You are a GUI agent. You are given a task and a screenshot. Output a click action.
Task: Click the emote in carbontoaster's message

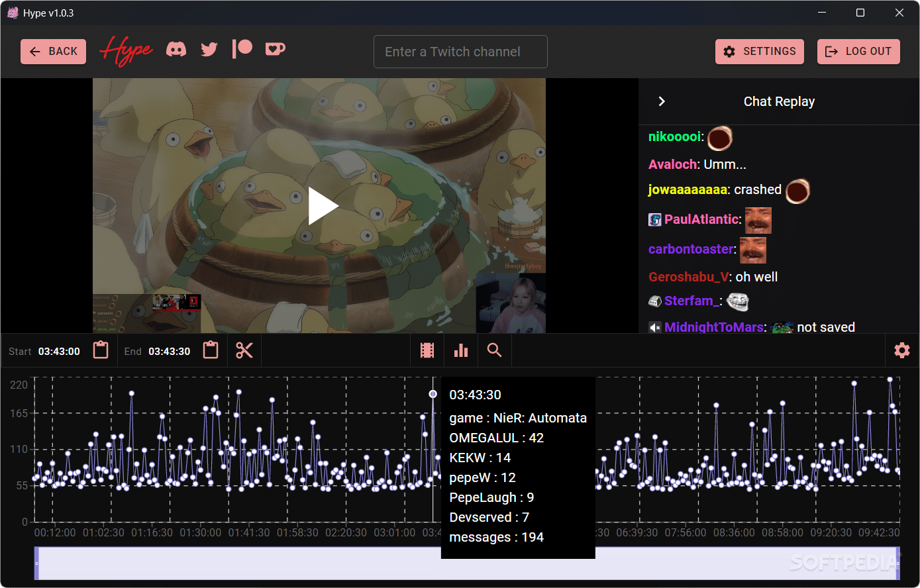pos(752,250)
